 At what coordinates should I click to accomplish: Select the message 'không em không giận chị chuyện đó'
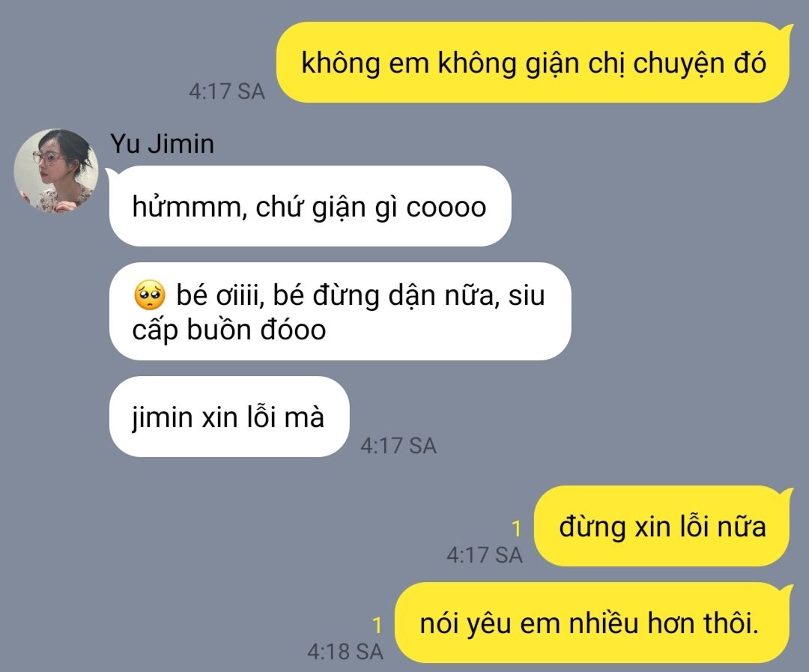click(x=533, y=62)
